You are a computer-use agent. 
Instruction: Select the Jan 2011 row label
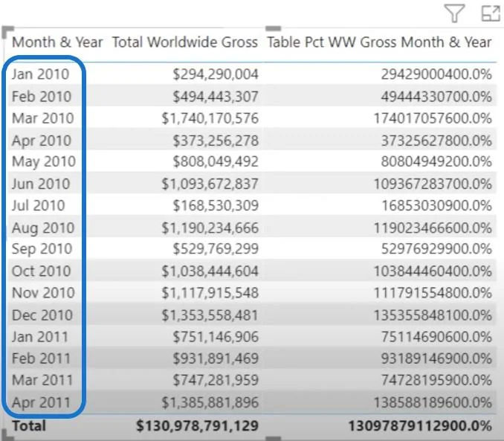pos(40,337)
